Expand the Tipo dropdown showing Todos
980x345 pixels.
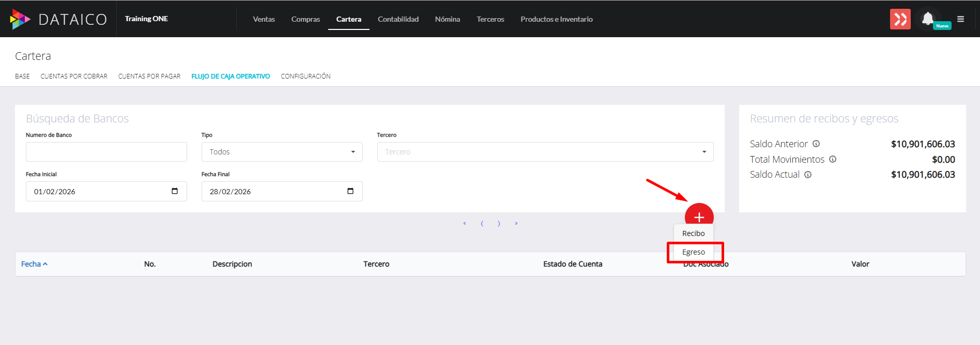(x=282, y=152)
